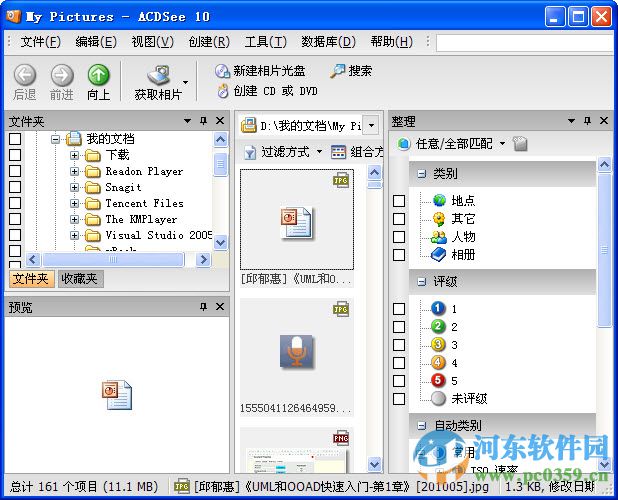The height and width of the screenshot is (500, 618).
Task: Expand the Readon Player folder node
Action: pos(74,171)
